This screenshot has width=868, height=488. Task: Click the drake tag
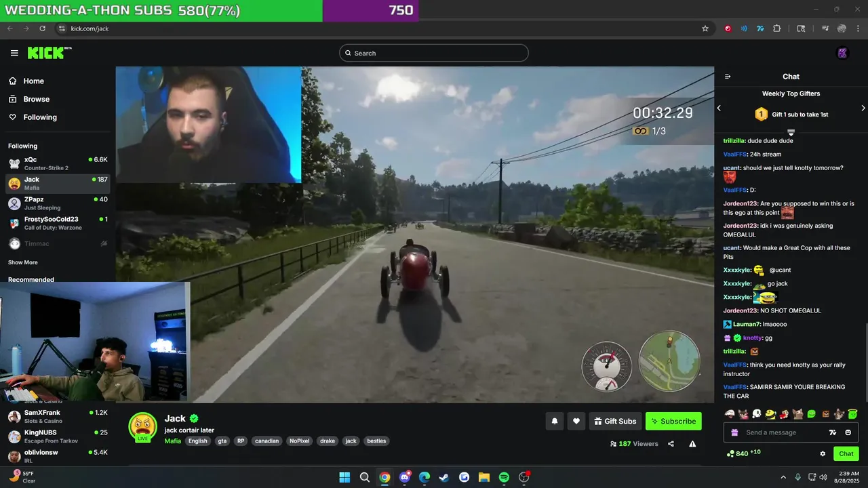[x=328, y=441]
